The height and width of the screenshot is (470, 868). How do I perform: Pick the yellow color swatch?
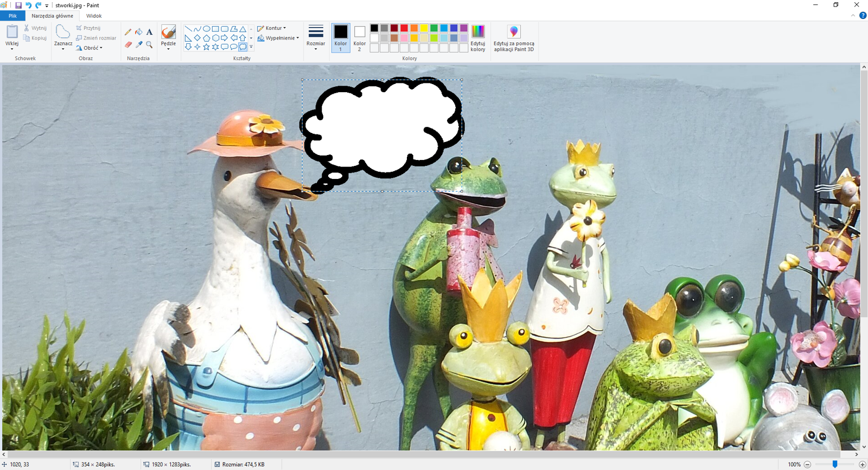[424, 28]
